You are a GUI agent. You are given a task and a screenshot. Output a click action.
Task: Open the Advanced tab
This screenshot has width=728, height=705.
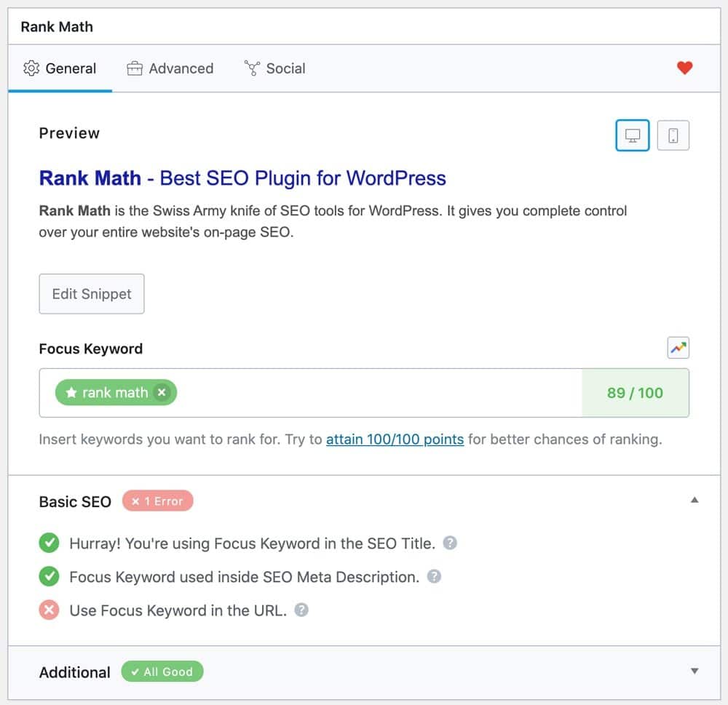(170, 68)
